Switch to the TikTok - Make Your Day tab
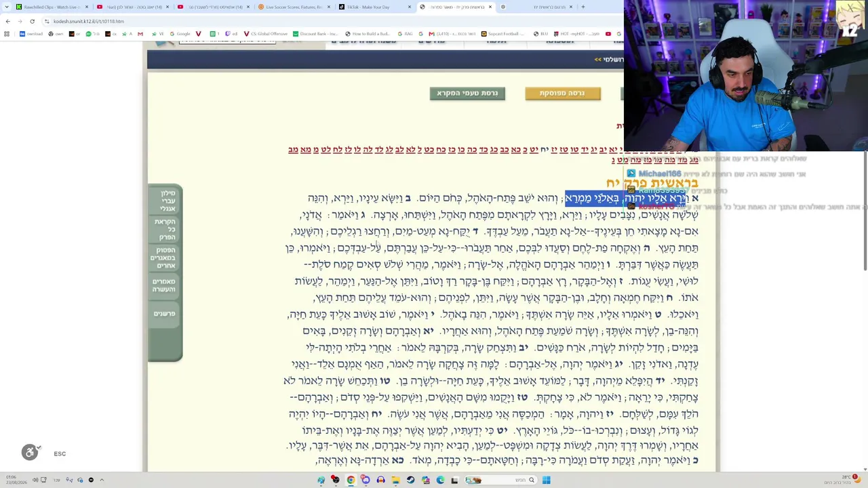The height and width of the screenshot is (488, 868). 373,7
